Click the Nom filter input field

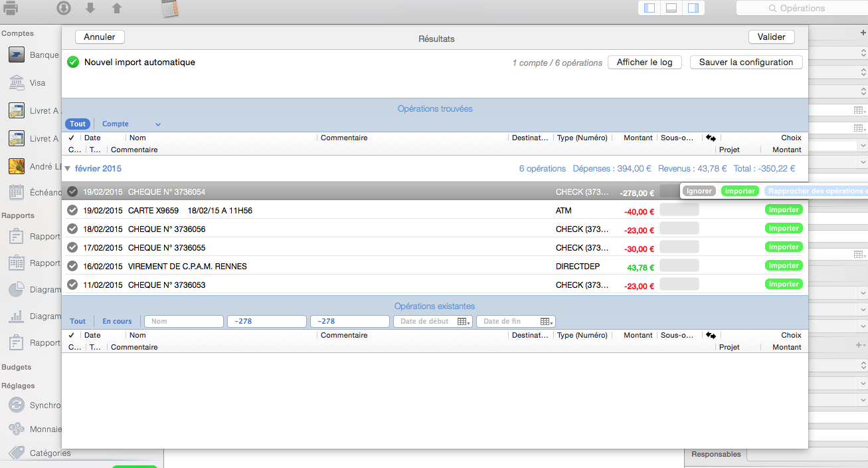(x=184, y=321)
